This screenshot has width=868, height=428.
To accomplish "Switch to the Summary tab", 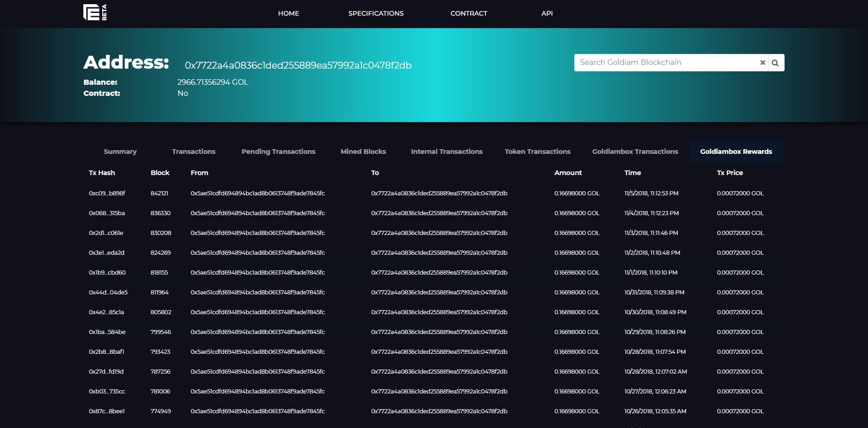I will pos(120,152).
